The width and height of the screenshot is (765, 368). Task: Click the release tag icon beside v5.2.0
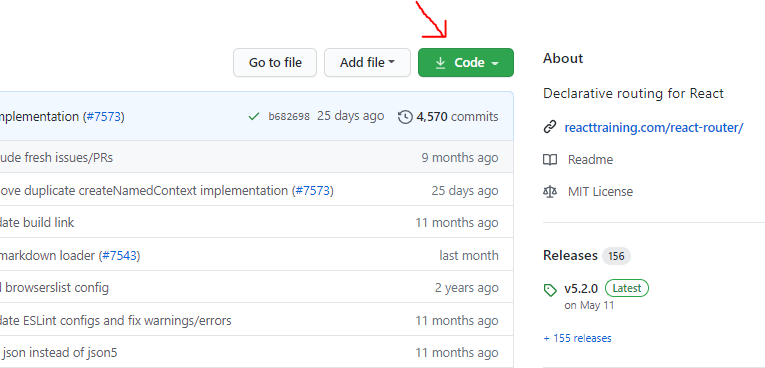pos(550,290)
